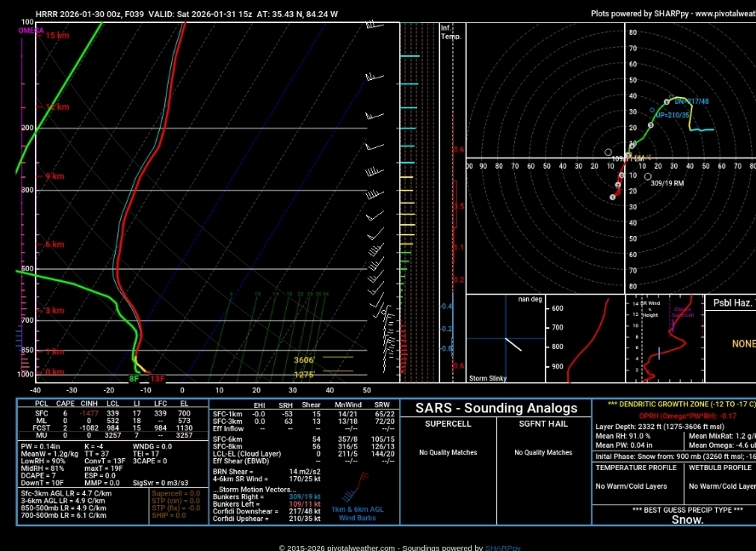
Task: Select the SFC parcel row
Action: click(111, 413)
